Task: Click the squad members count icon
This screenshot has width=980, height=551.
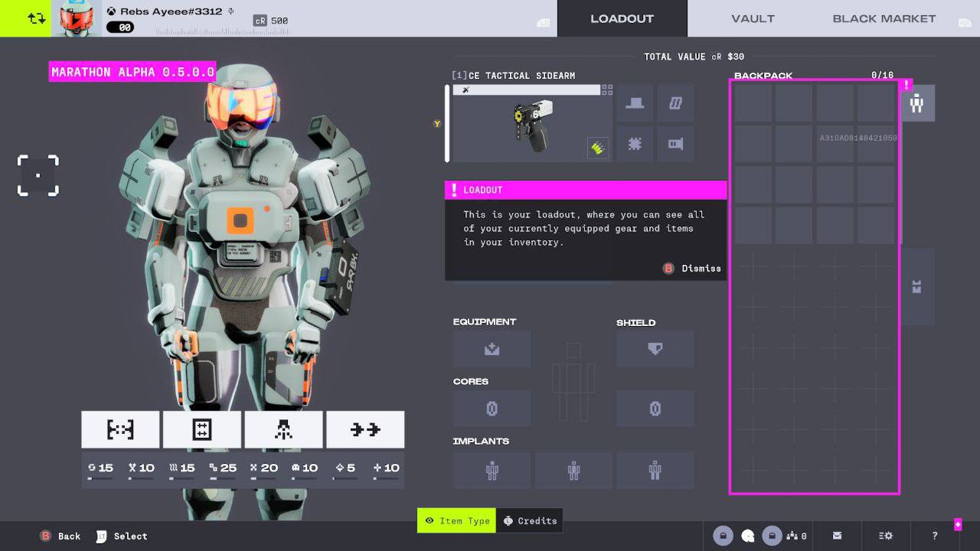Action: tap(796, 536)
